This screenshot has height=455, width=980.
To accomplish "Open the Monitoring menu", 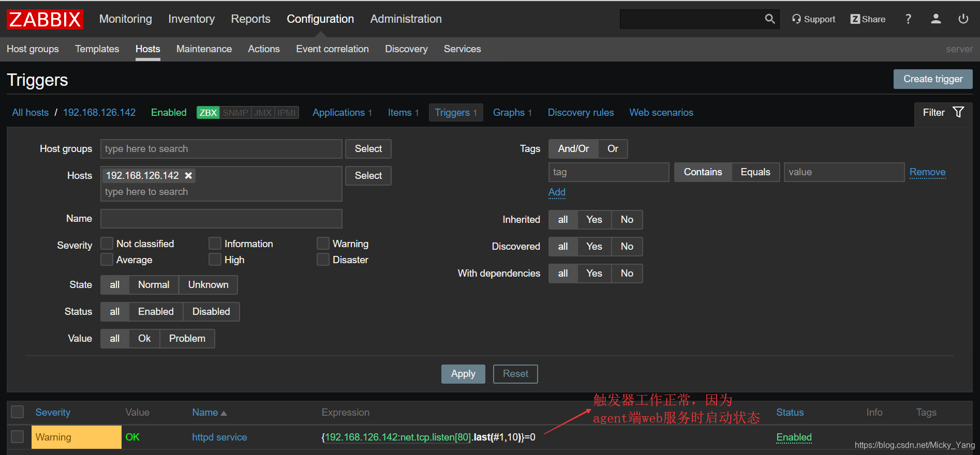I will click(126, 19).
